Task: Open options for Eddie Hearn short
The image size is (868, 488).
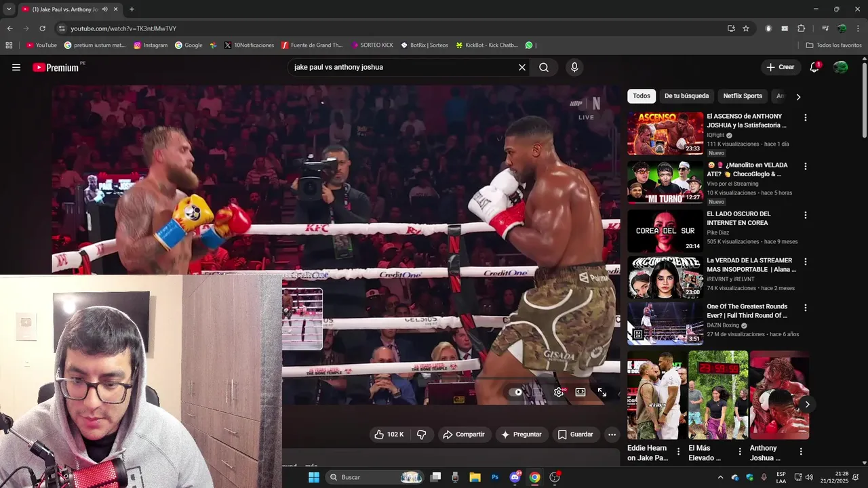Action: (678, 451)
